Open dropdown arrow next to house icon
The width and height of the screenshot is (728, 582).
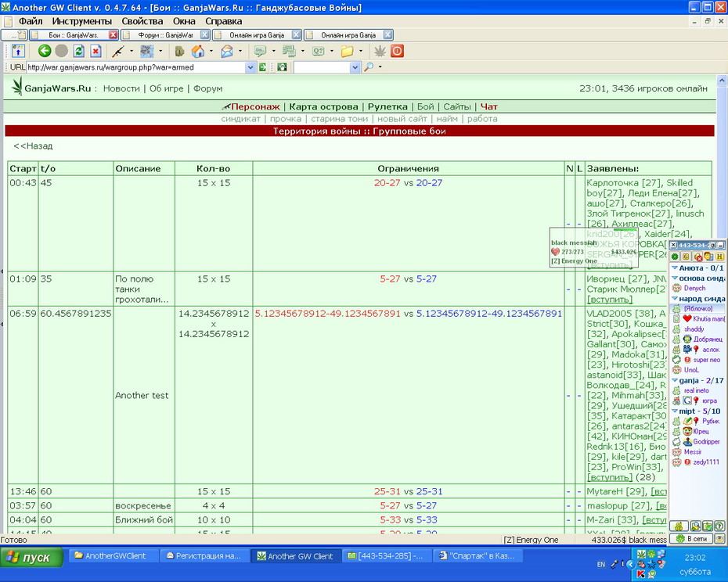click(211, 51)
